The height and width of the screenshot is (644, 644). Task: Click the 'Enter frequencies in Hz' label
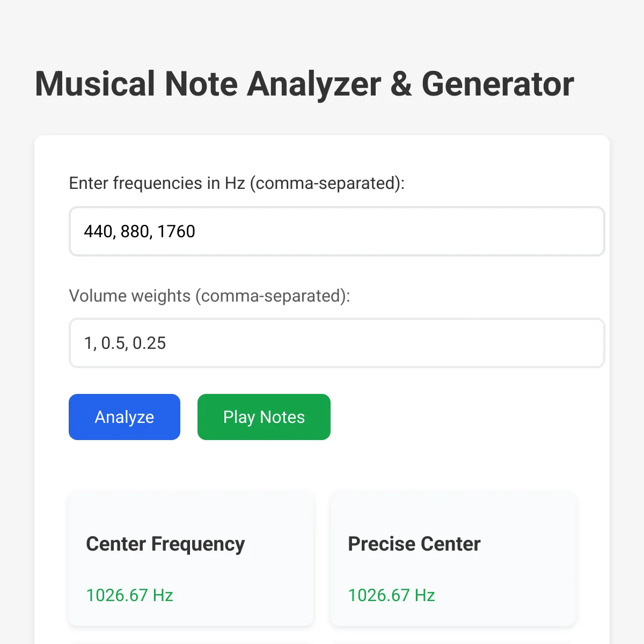[x=237, y=183]
